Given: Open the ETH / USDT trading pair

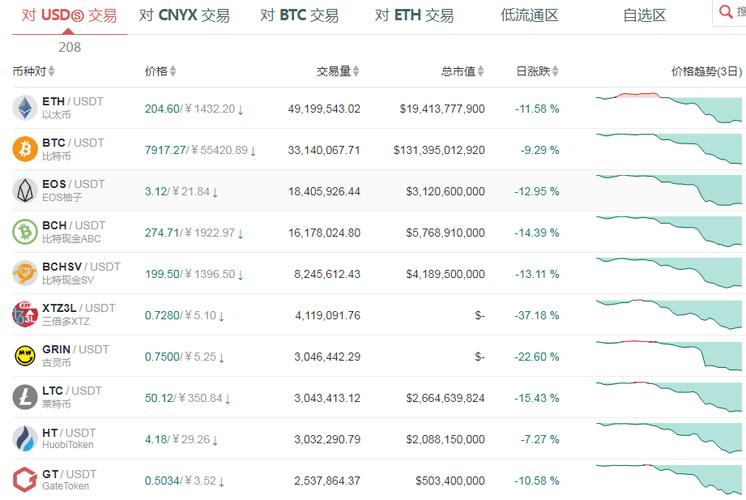Looking at the screenshot, I should tap(72, 102).
